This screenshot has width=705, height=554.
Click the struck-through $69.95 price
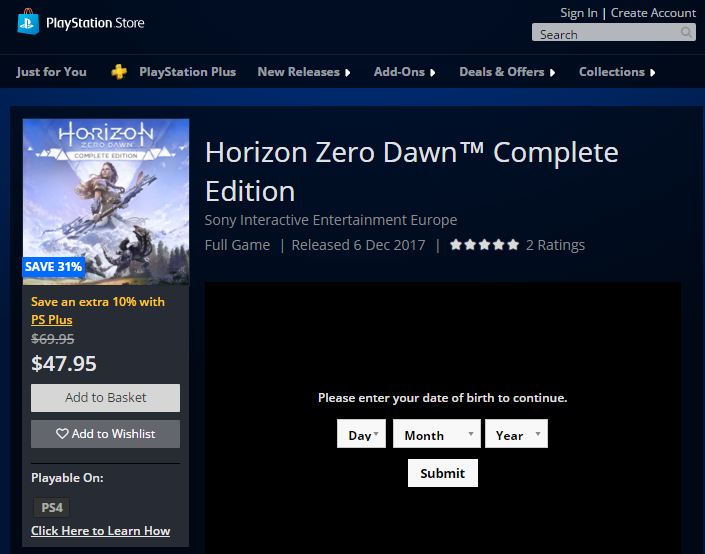(x=53, y=339)
